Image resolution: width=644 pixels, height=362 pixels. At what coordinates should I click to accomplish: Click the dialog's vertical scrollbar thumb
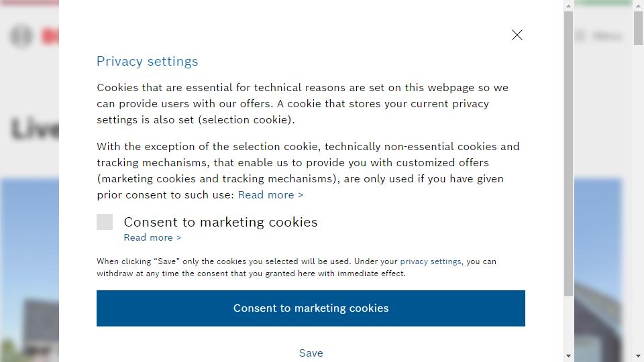pyautogui.click(x=568, y=154)
